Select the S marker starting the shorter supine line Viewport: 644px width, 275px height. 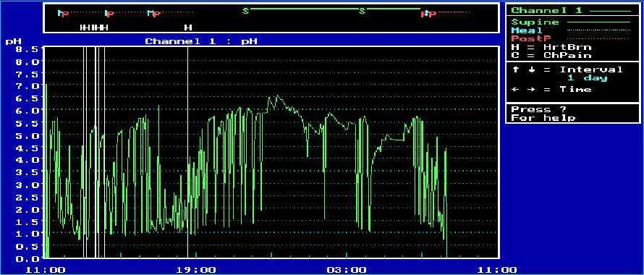point(362,11)
